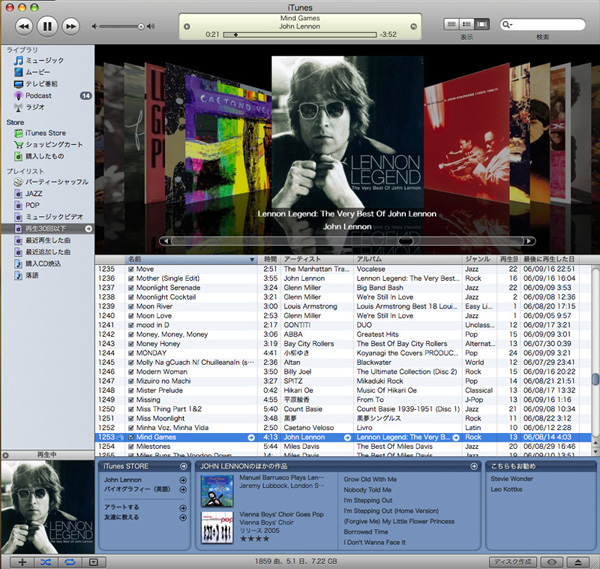Click the song progress bar
Image resolution: width=600 pixels, height=569 pixels.
click(300, 35)
